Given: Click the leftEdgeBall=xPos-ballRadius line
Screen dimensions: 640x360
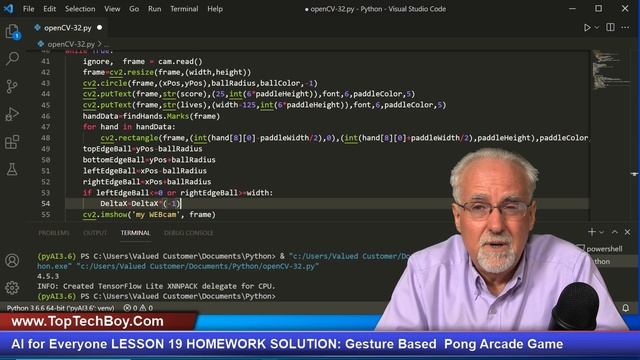Looking at the screenshot, I should point(144,171).
